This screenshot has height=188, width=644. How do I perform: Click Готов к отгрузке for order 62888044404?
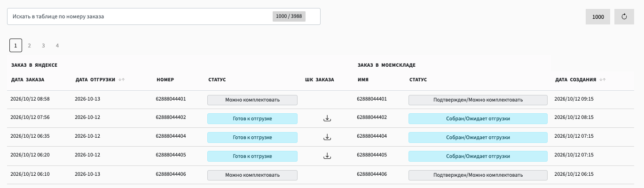252,137
